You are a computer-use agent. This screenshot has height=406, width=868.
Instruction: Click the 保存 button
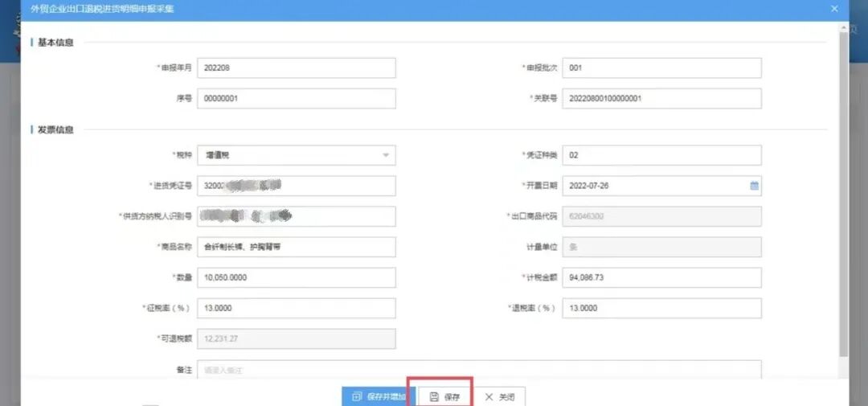(x=445, y=396)
